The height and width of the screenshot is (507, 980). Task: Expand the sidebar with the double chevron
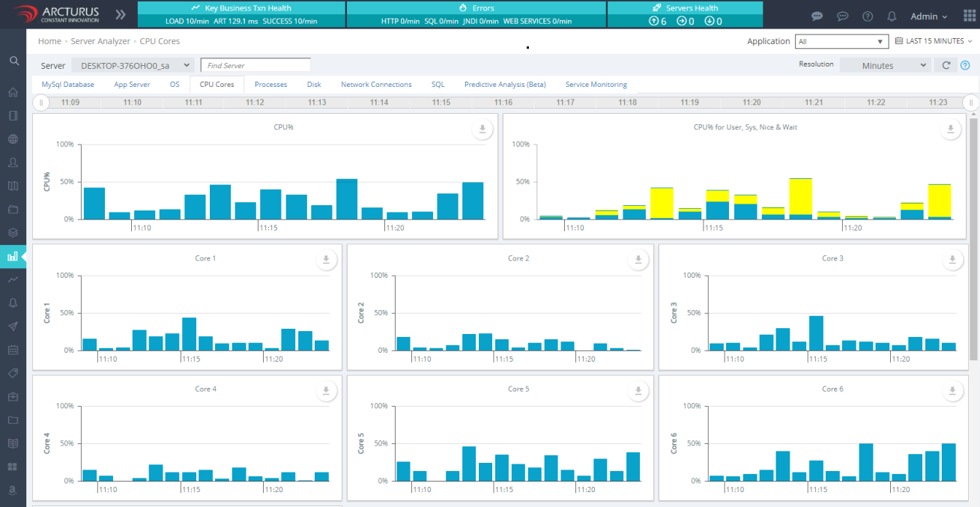click(120, 14)
